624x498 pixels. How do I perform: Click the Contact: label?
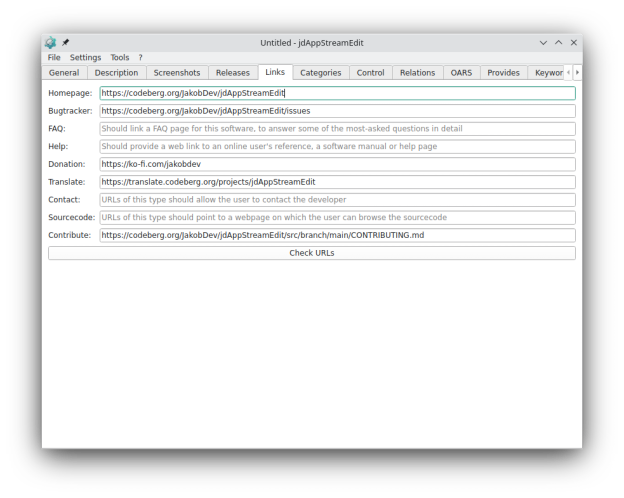pyautogui.click(x=64, y=199)
